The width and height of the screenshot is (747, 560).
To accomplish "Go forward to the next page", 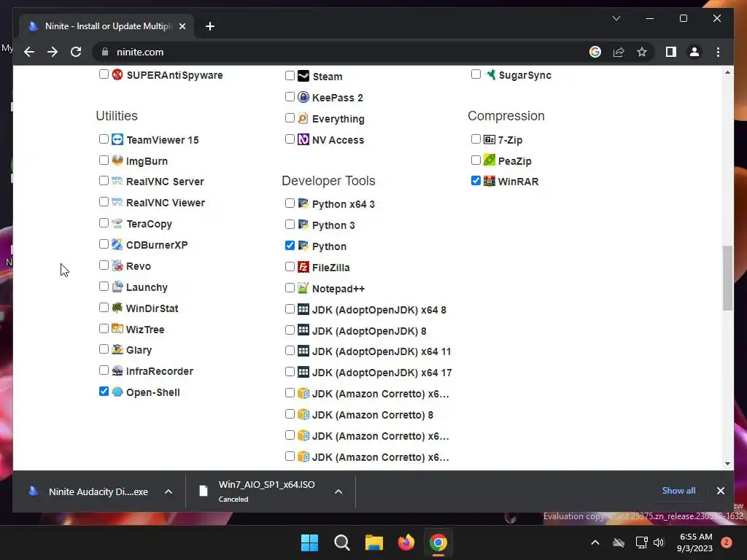I will coord(53,52).
